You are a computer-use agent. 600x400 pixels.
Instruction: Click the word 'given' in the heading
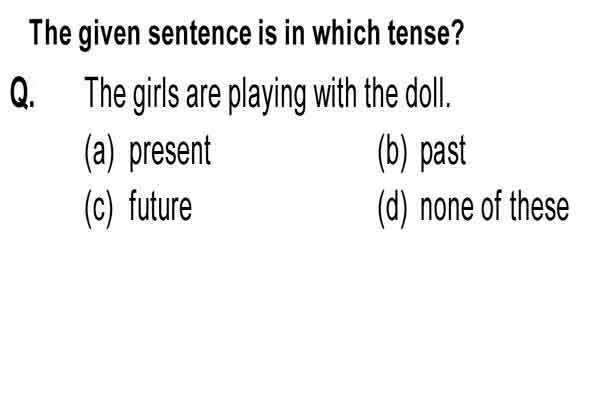coord(110,35)
